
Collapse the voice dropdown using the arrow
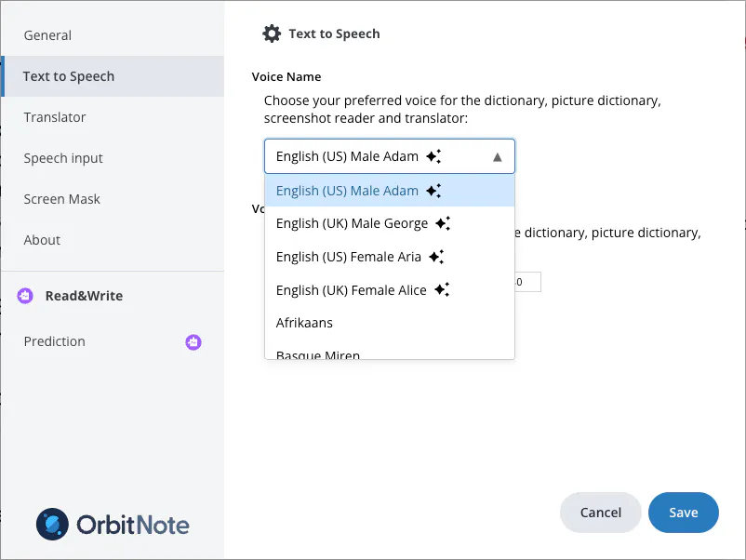497,157
